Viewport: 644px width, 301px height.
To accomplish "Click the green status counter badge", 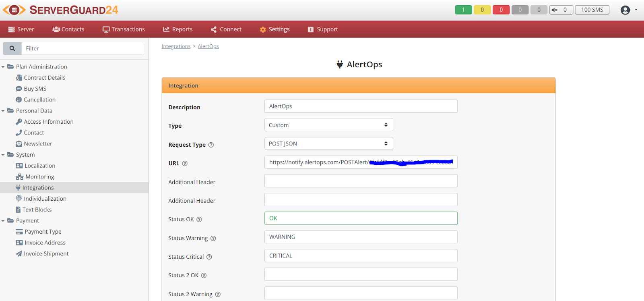I will (463, 10).
